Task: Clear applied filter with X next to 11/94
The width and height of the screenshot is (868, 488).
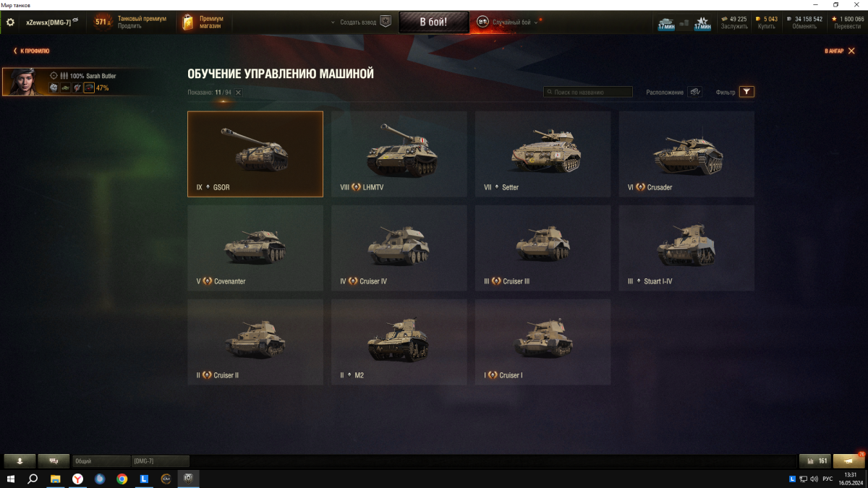Action: 238,93
